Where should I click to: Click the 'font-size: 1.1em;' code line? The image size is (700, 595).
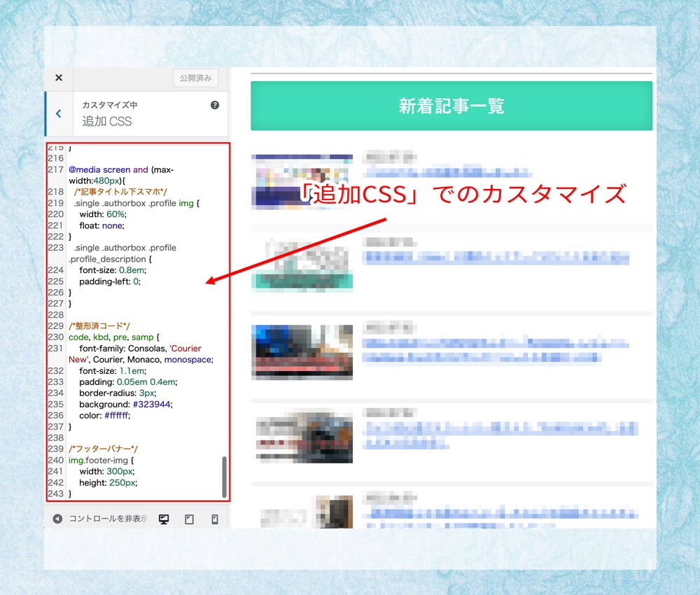coord(113,371)
